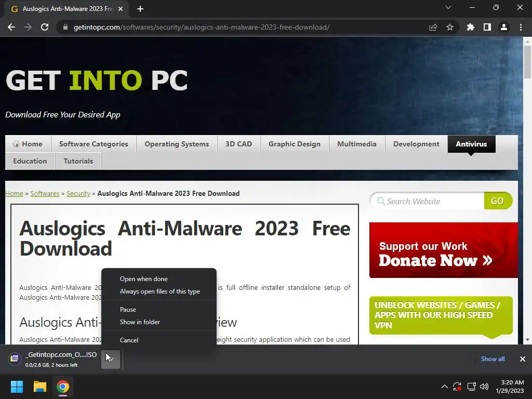View site information via padlock icon
Viewport: 532px width, 399px height.
pyautogui.click(x=65, y=27)
